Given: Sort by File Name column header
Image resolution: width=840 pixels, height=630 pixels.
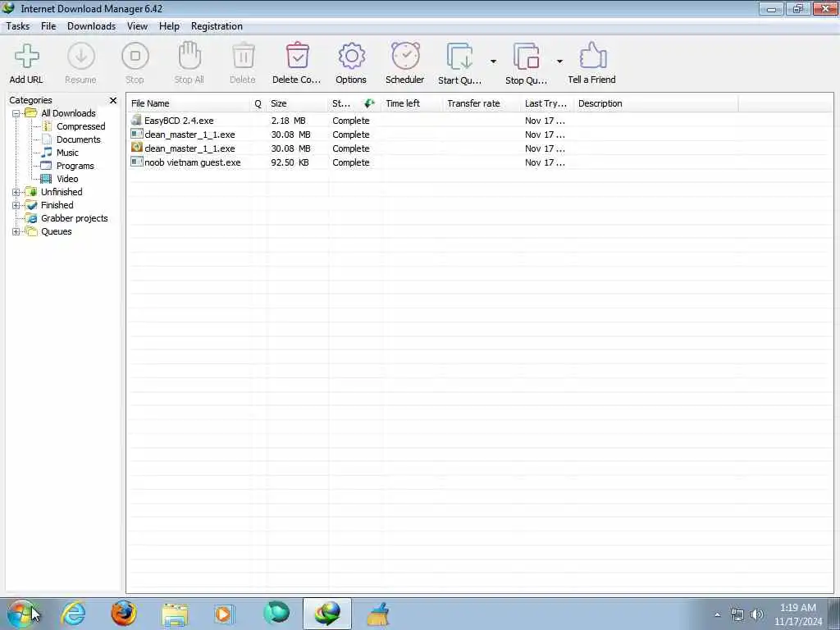Looking at the screenshot, I should pos(189,103).
